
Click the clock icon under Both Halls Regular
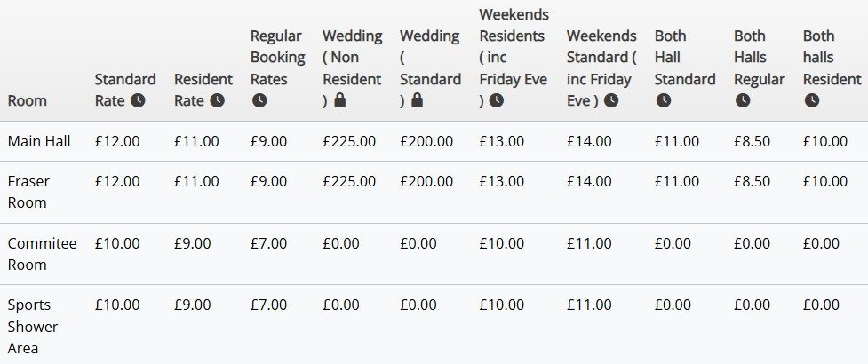pos(743,100)
